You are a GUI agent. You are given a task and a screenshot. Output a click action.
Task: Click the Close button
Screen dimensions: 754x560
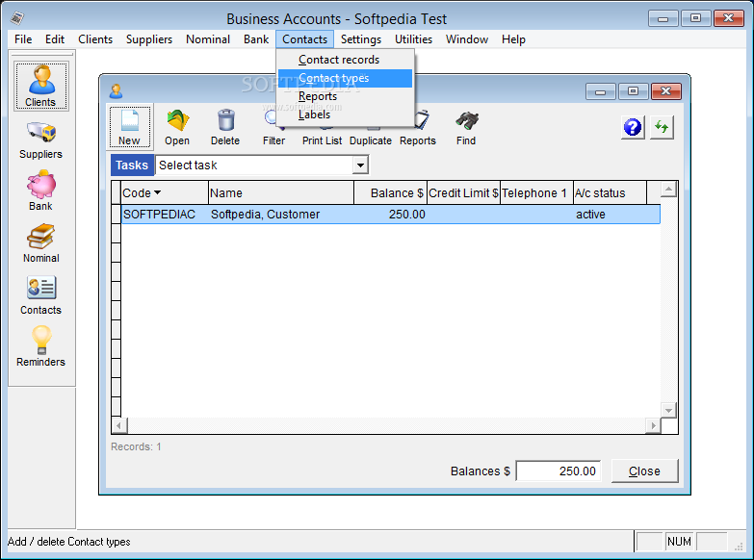click(x=644, y=471)
